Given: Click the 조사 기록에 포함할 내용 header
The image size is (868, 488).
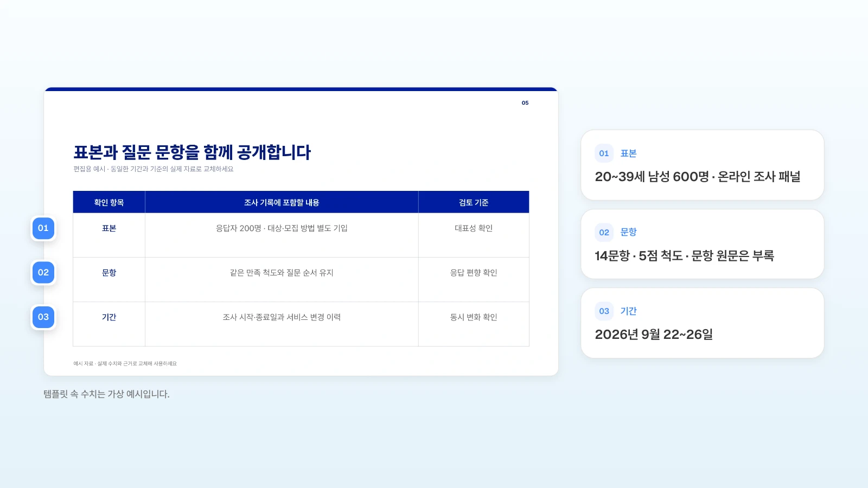Looking at the screenshot, I should (282, 202).
